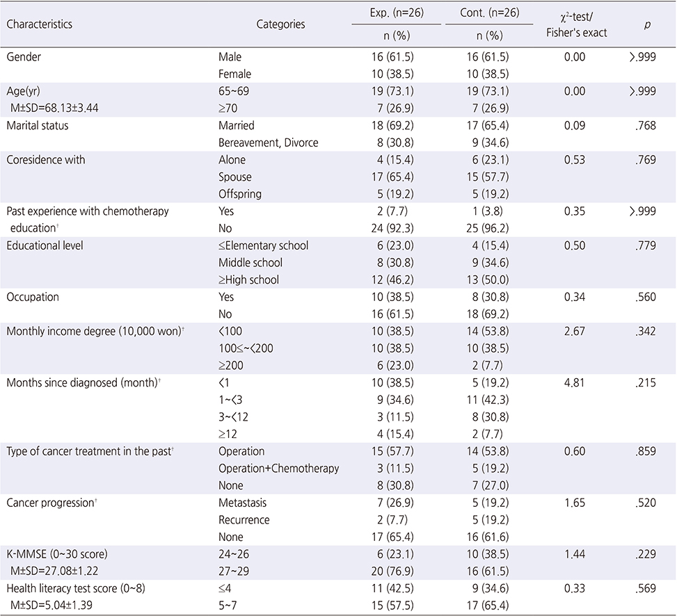This screenshot has width=677, height=616.
Task: Click Health literacy test score label
Action: [x=76, y=588]
